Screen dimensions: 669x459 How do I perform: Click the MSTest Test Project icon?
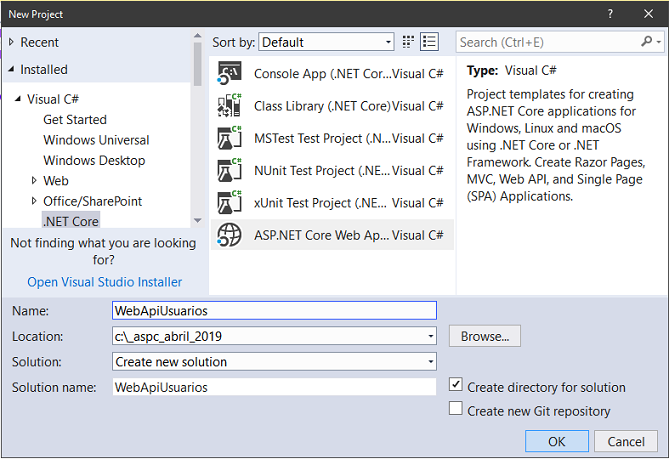229,138
